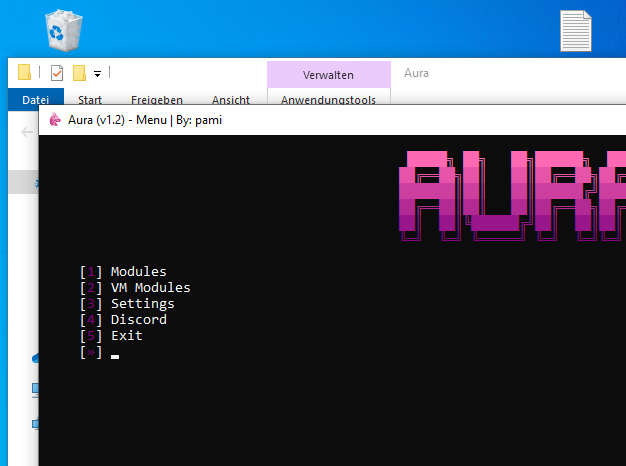
Task: Open the Freigeben ribbon tab
Action: point(157,100)
